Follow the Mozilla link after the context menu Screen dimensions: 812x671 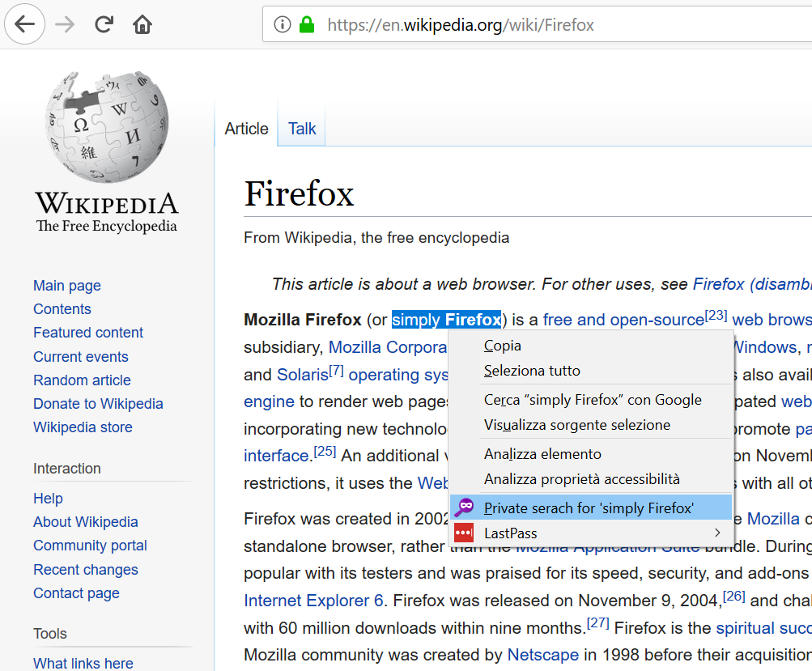(773, 518)
